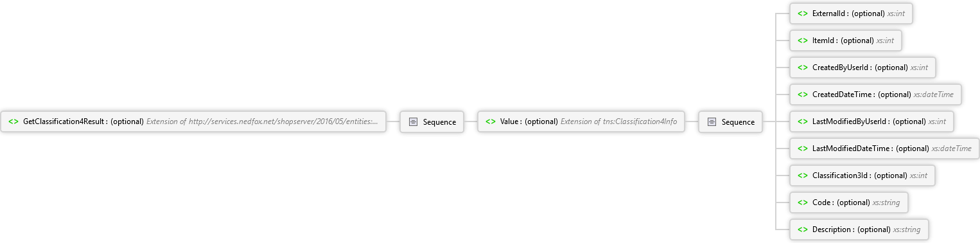Image resolution: width=980 pixels, height=243 pixels.
Task: Click the green brackets icon beside GetClassification4Result
Action: click(x=13, y=122)
